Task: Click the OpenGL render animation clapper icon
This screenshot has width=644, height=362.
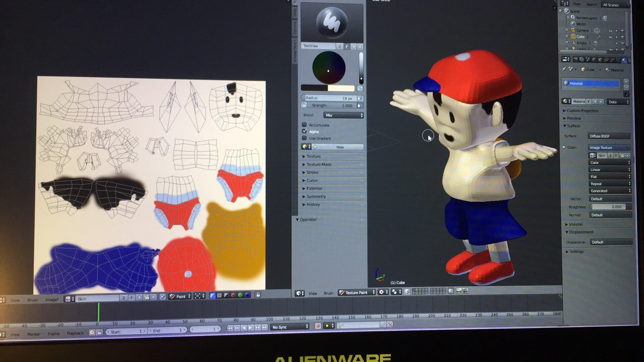Action: pyautogui.click(x=465, y=291)
